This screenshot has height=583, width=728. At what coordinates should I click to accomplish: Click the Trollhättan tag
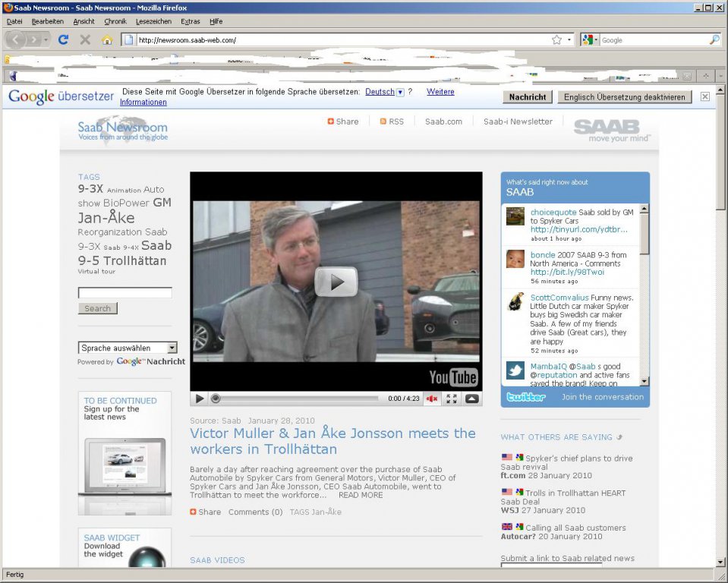click(x=134, y=260)
